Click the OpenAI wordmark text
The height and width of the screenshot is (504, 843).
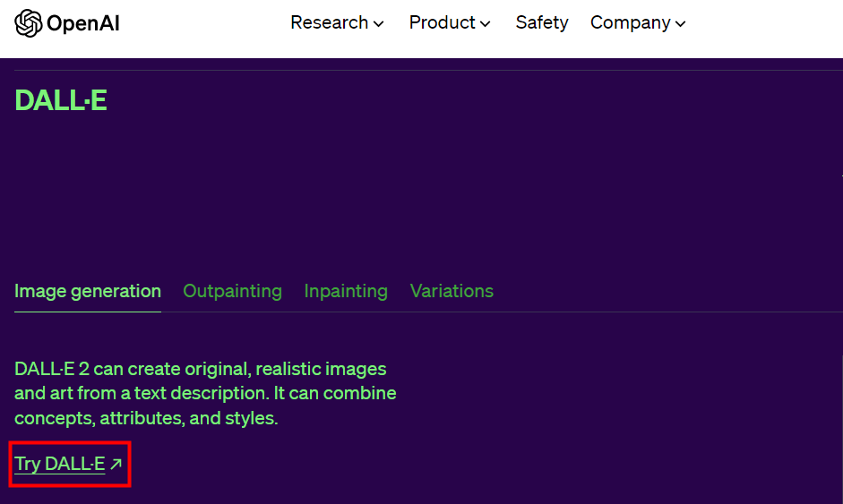[x=82, y=23]
